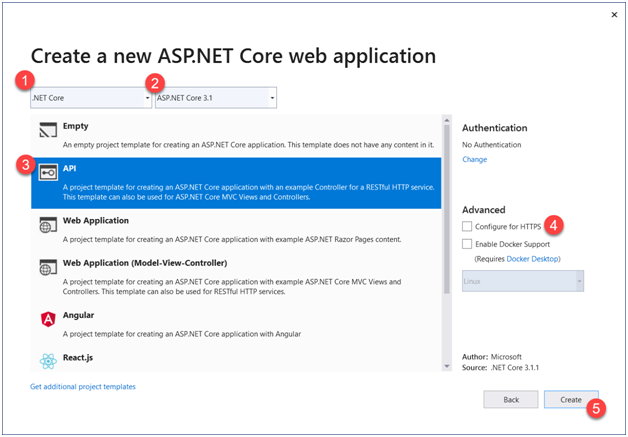Image resolution: width=628 pixels, height=437 pixels.
Task: Toggle Enable Docker Support checkbox
Action: coord(468,244)
